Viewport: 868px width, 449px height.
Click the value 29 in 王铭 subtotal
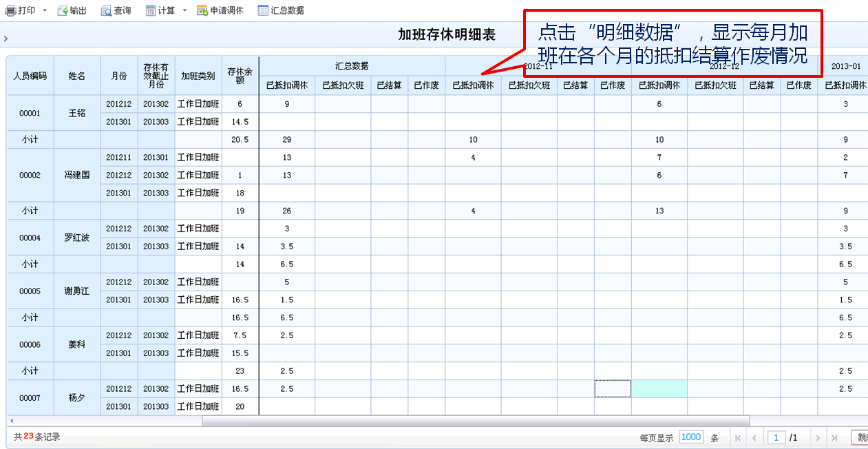287,140
